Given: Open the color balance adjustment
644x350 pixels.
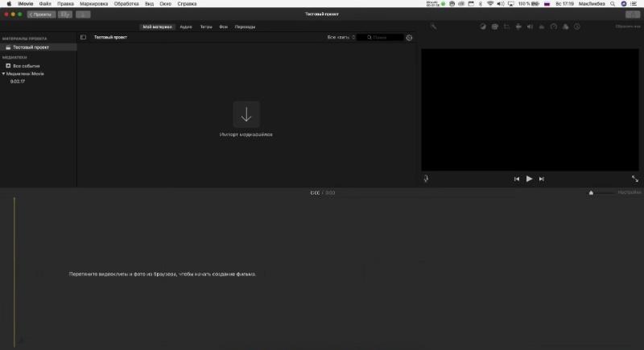Looking at the screenshot, I should point(482,27).
